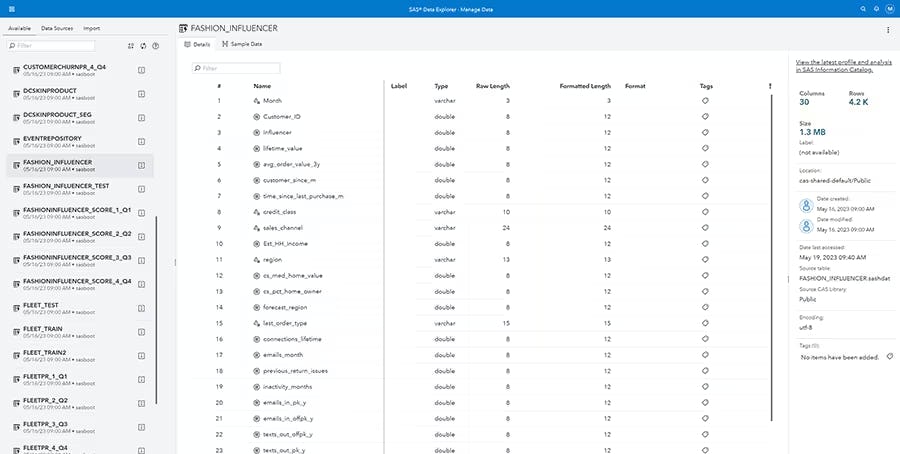Viewport: 900px width, 454px height.
Task: Click the columns table vertical scrollbar
Action: [772, 258]
